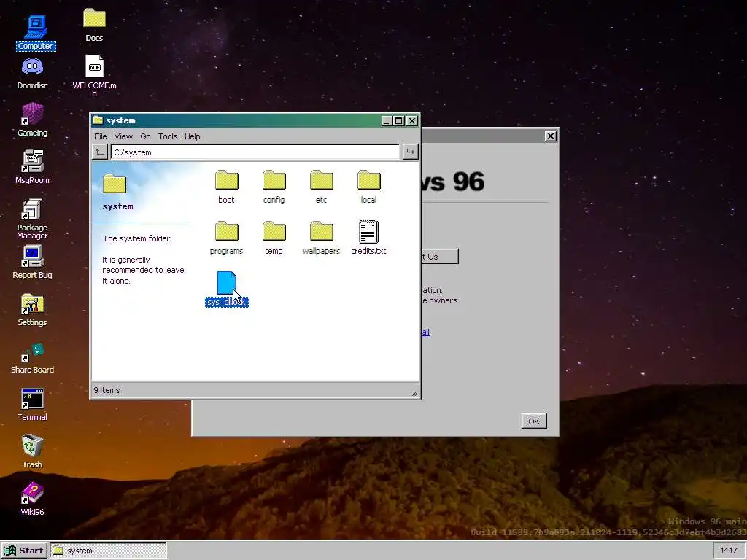Open the View menu
This screenshot has height=560, width=747.
point(123,136)
